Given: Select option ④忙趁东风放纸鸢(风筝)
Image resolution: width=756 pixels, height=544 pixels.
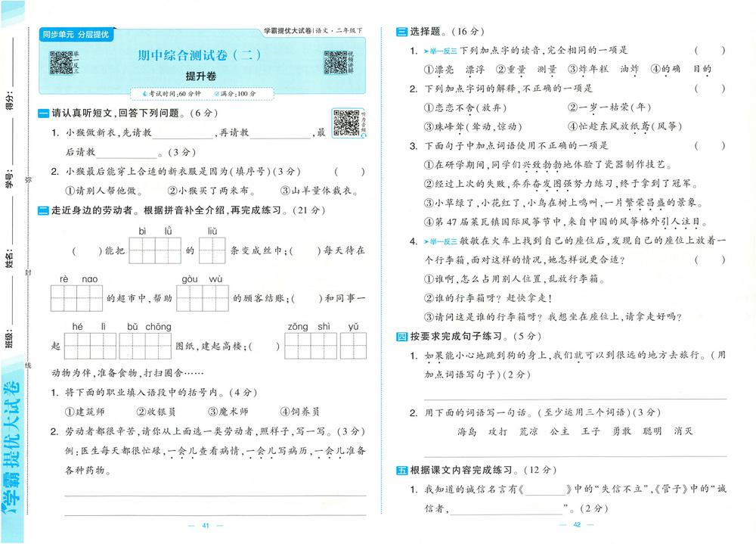Looking at the screenshot, I should pyautogui.click(x=625, y=127).
